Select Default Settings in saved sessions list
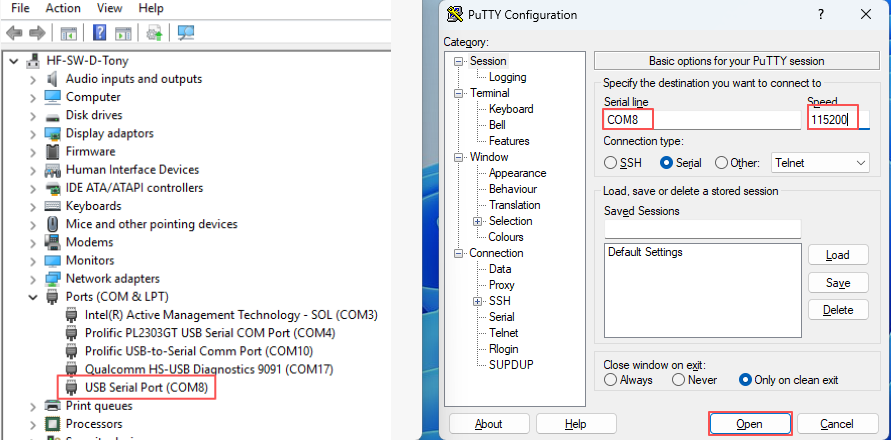891x440 pixels. pos(645,253)
